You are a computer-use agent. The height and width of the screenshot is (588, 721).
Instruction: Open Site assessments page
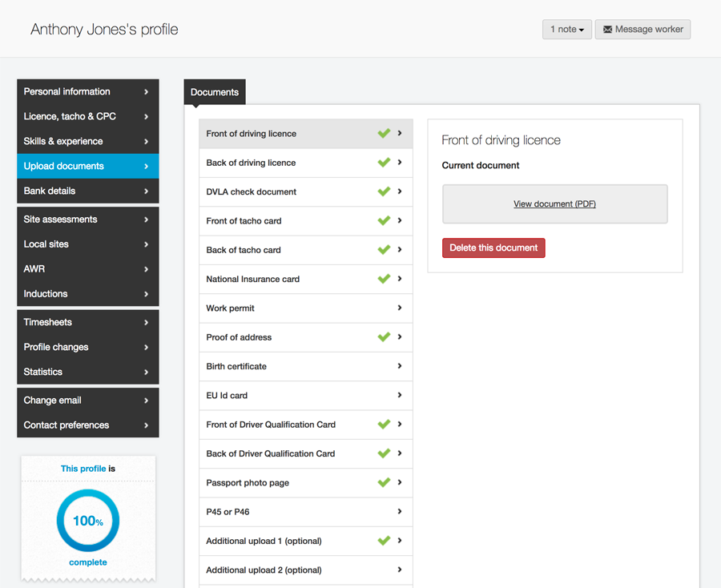[x=88, y=219]
